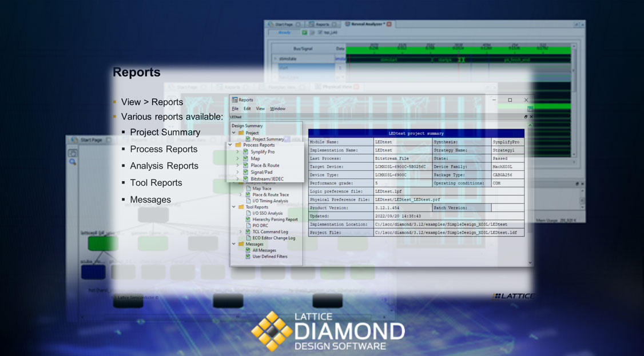644x356 pixels.
Task: Open the Project Summary report
Action: pos(268,139)
